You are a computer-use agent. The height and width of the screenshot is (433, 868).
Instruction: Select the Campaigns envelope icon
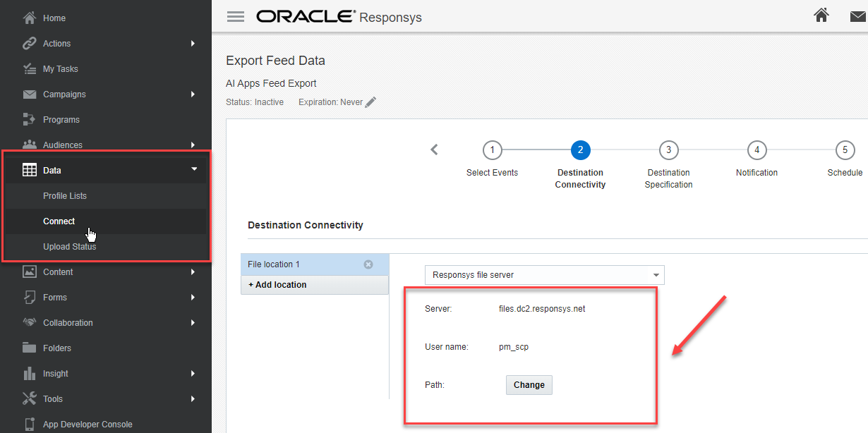tap(30, 94)
